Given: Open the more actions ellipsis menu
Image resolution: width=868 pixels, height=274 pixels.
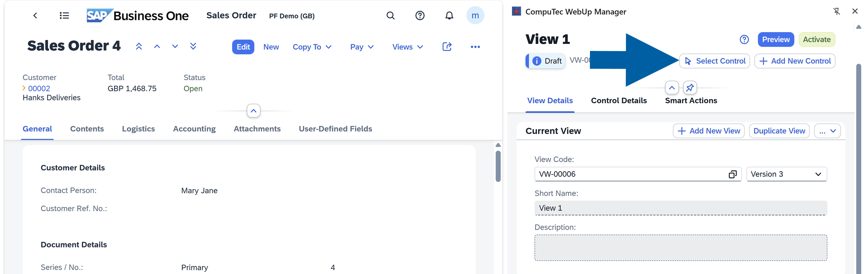Looking at the screenshot, I should [x=475, y=47].
